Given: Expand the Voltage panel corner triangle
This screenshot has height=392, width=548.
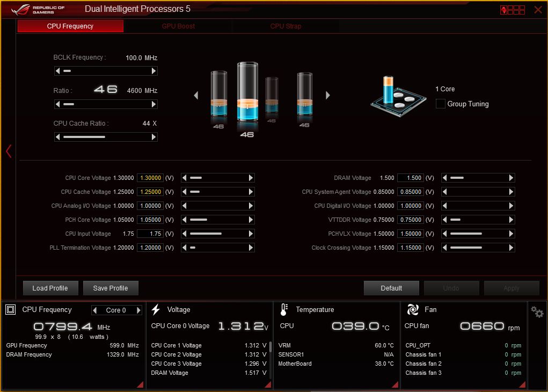Looking at the screenshot, I should (x=268, y=384).
